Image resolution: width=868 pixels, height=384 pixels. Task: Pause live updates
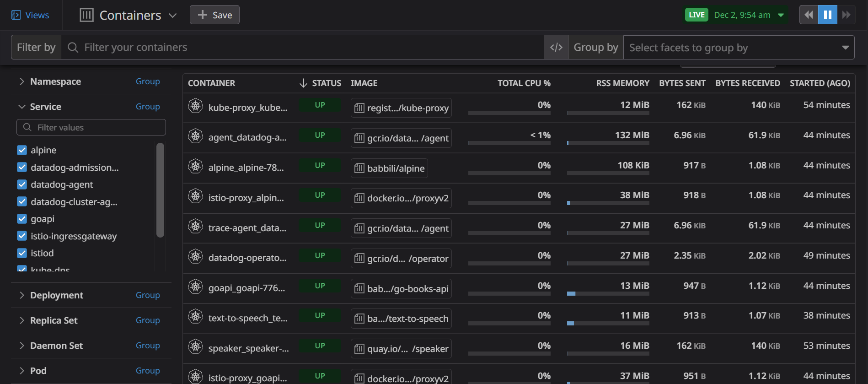(x=828, y=15)
